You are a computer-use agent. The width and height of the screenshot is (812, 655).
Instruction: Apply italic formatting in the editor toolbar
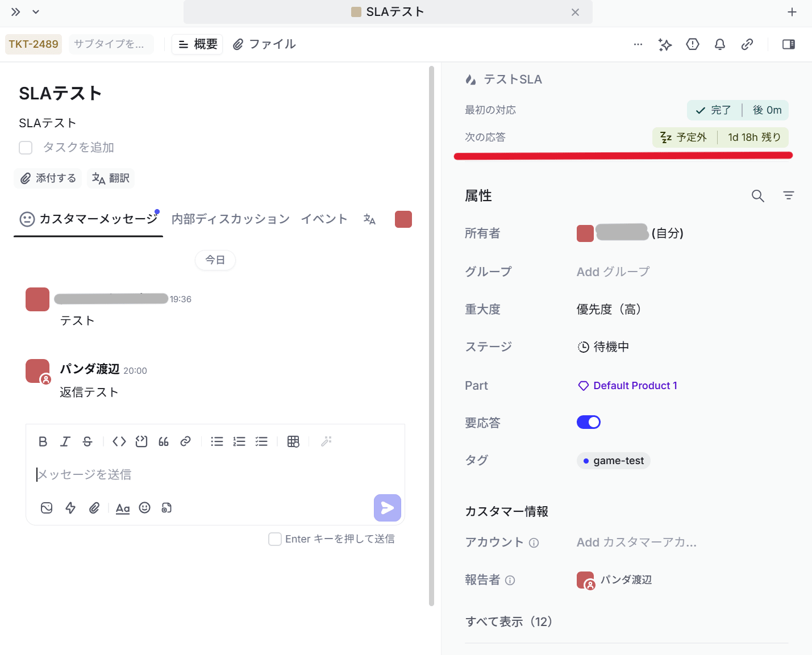point(65,441)
